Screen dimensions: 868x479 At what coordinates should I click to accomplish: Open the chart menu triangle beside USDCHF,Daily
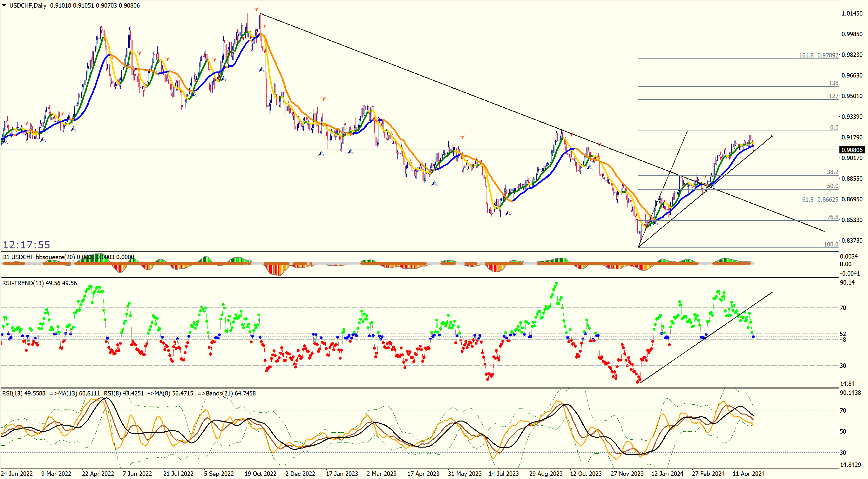tap(4, 5)
